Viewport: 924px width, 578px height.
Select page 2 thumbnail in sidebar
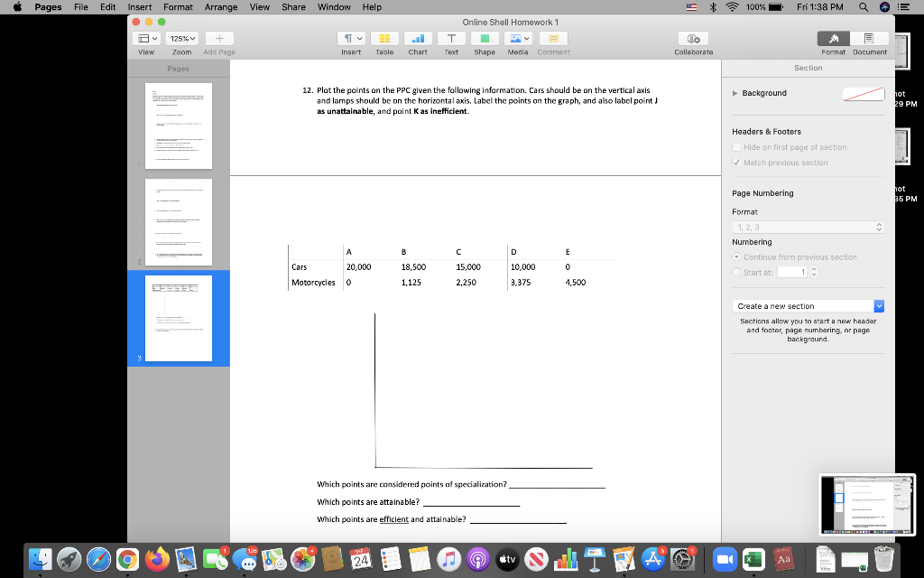click(178, 221)
